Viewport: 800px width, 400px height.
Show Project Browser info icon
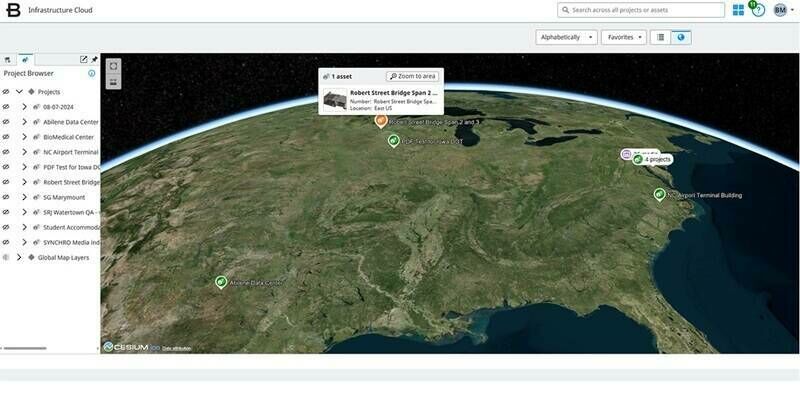tap(92, 73)
